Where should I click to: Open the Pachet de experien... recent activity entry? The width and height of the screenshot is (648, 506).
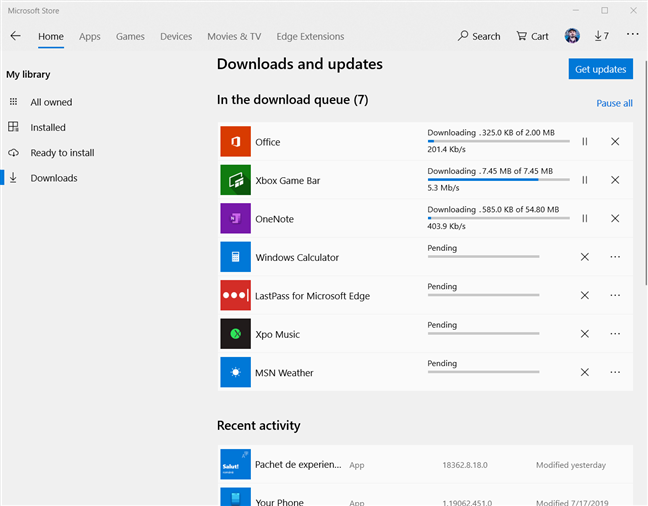point(425,464)
